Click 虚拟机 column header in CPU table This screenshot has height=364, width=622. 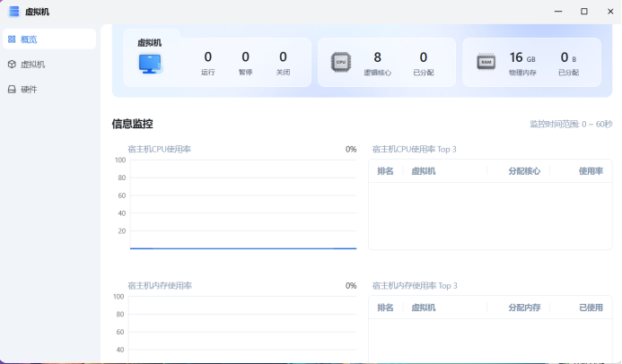(x=424, y=171)
